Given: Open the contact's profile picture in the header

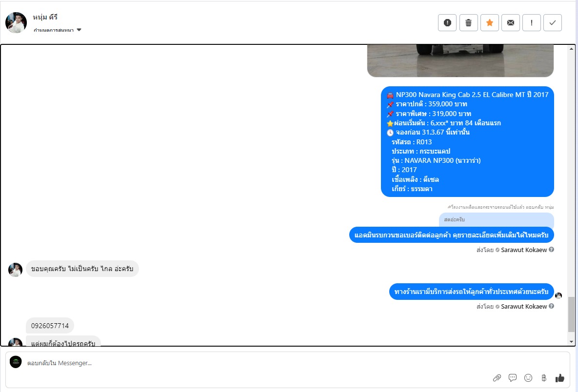Looking at the screenshot, I should coord(16,22).
